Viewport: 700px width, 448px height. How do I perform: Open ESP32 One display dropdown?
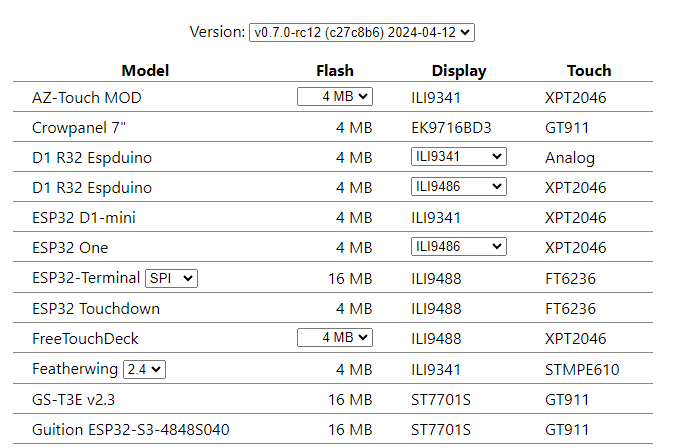pyautogui.click(x=458, y=247)
